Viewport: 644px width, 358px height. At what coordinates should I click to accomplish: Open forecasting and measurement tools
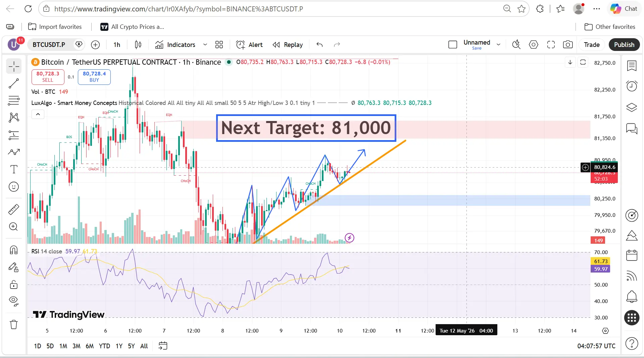coord(14,135)
